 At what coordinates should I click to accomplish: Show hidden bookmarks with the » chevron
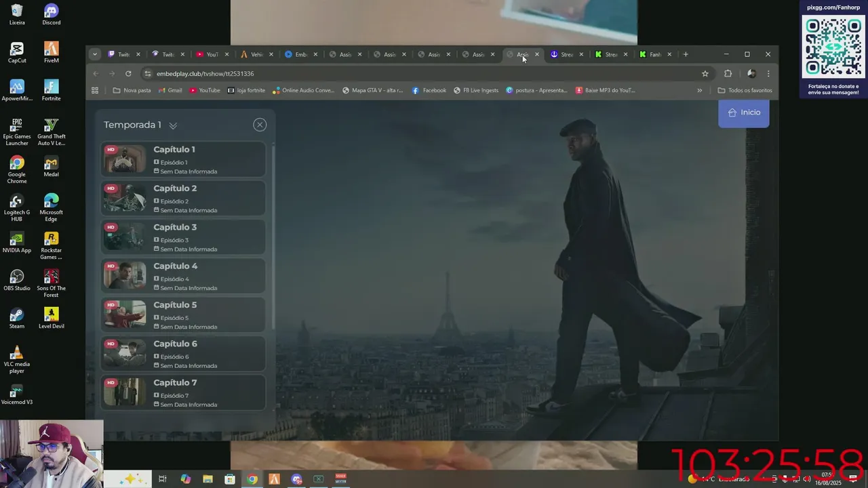[700, 90]
